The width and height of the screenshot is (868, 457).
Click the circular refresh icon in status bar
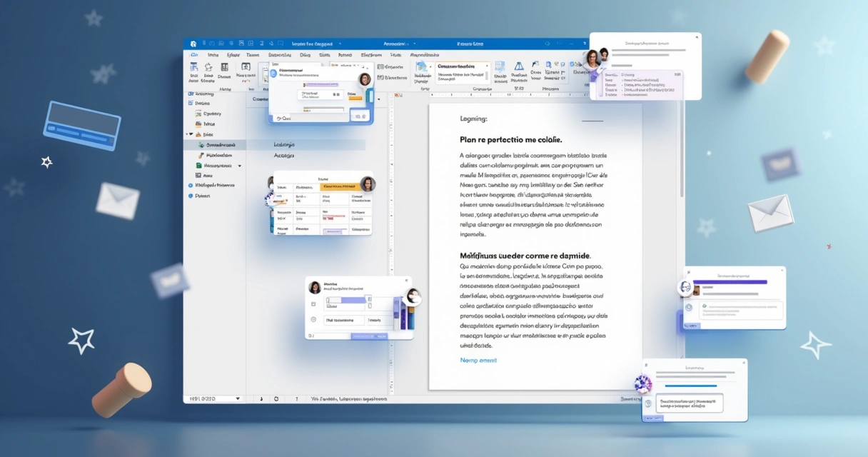click(x=276, y=398)
